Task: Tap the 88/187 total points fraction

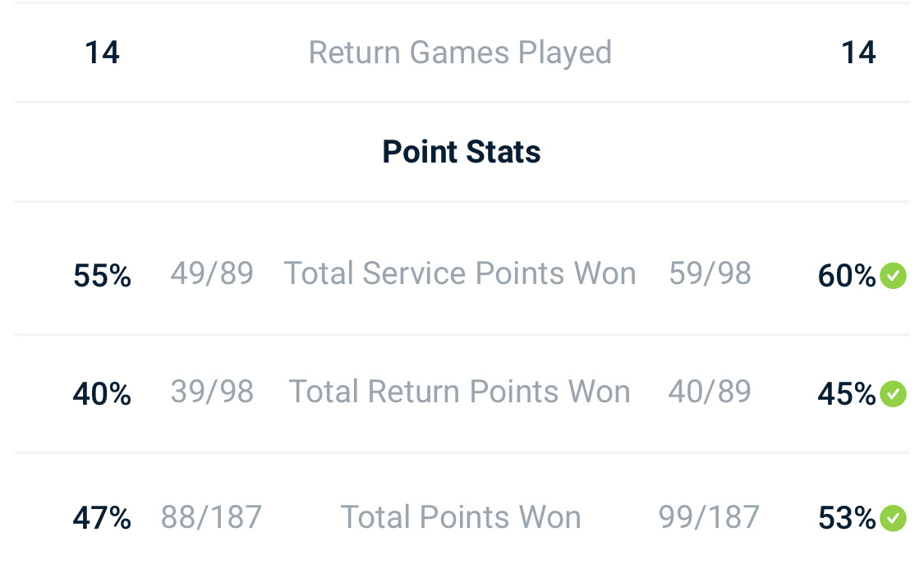Action: [x=211, y=517]
